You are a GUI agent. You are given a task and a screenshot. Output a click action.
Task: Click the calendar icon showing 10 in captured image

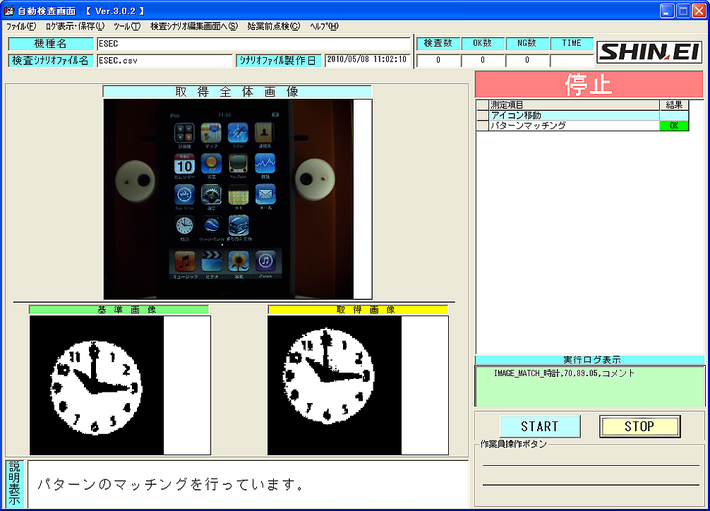184,164
